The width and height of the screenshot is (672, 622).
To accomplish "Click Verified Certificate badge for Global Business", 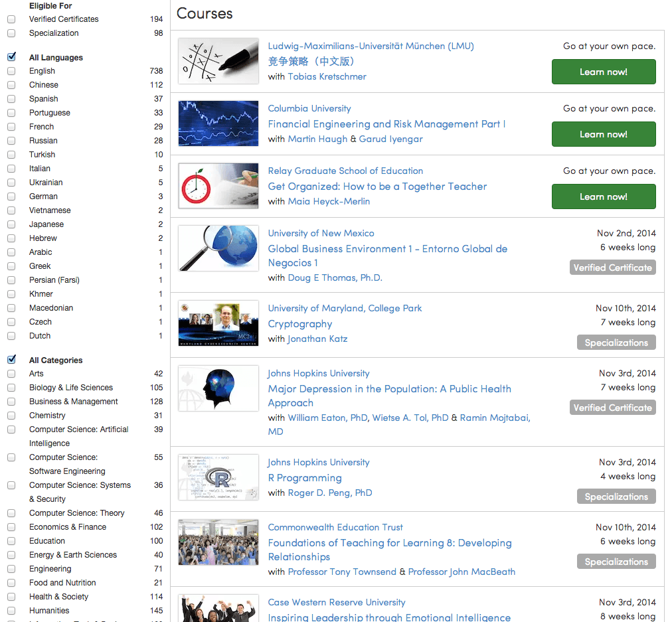I will [612, 268].
